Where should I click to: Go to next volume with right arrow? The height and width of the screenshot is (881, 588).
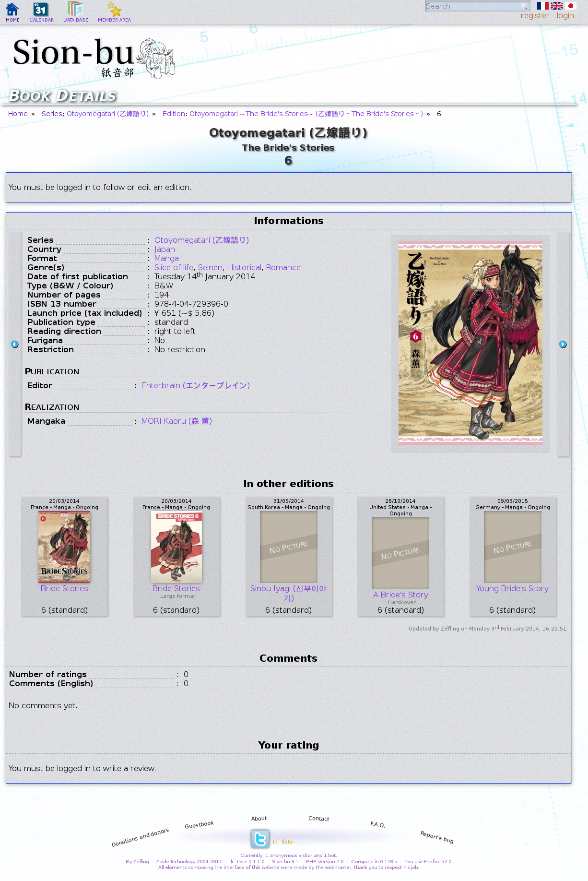563,345
